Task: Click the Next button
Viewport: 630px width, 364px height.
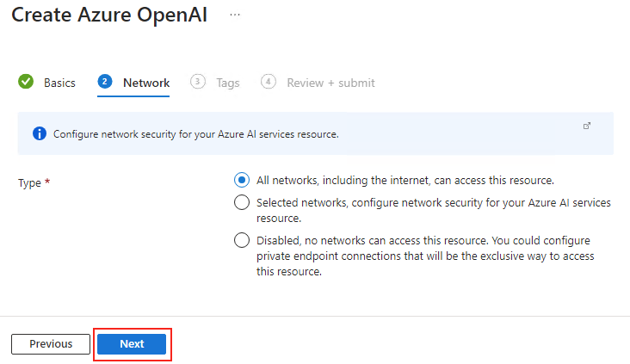Action: pos(132,344)
